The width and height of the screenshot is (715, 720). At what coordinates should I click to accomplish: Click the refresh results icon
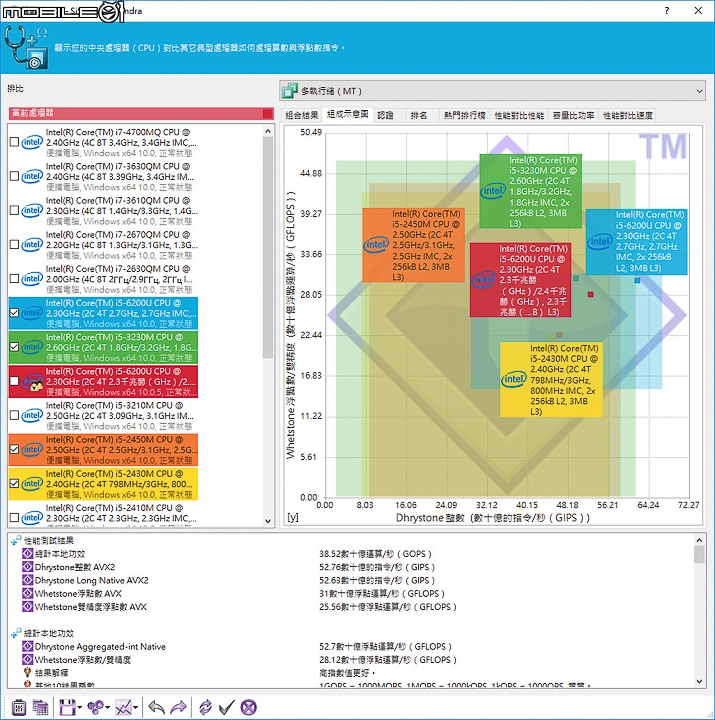pyautogui.click(x=205, y=707)
